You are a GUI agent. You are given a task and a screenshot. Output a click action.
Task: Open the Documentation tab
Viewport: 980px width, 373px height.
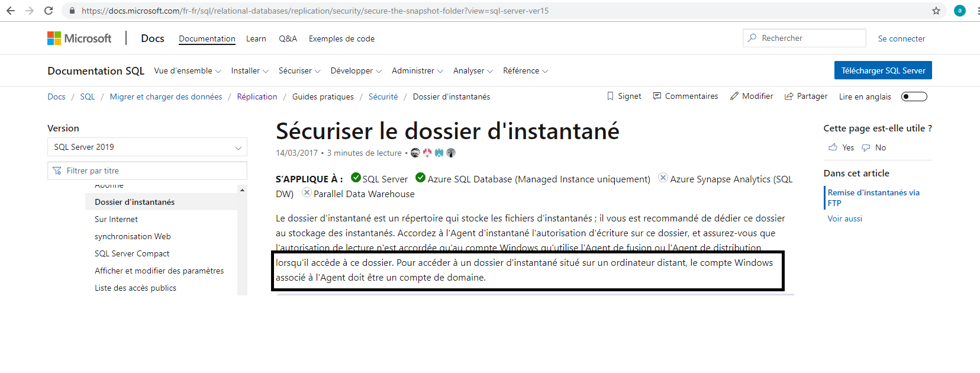point(207,38)
